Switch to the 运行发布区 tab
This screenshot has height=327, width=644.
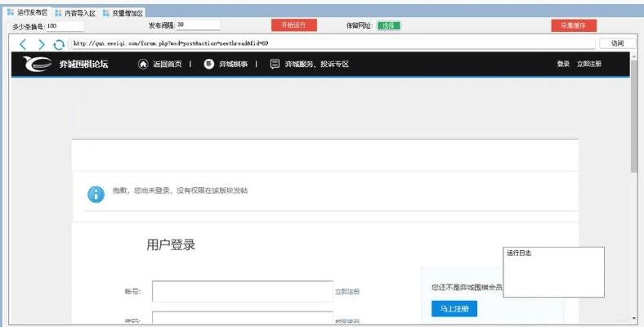[28, 12]
